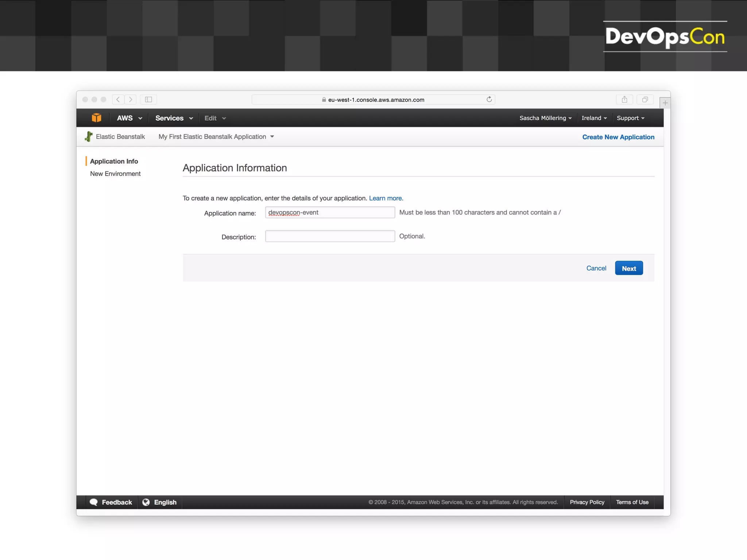
Task: Toggle the browser sidebar icon
Action: pos(148,100)
